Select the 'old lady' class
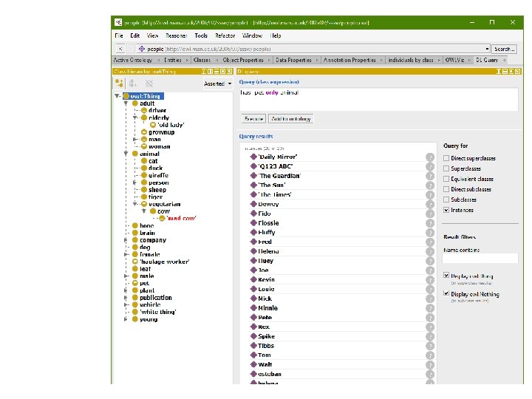Viewport: 532px width, 399px height. [x=171, y=125]
